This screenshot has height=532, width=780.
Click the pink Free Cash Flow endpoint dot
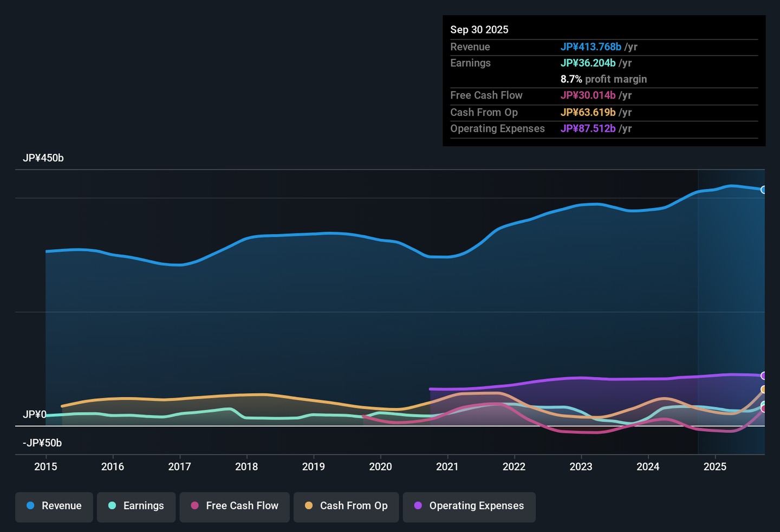[764, 409]
